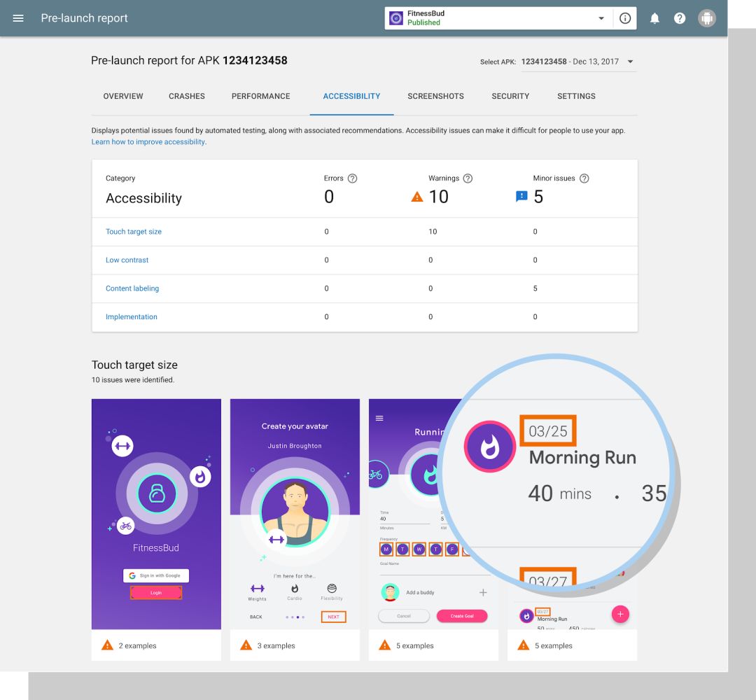The width and height of the screenshot is (756, 700).
Task: Switch to the Performance tab
Action: pyautogui.click(x=260, y=97)
